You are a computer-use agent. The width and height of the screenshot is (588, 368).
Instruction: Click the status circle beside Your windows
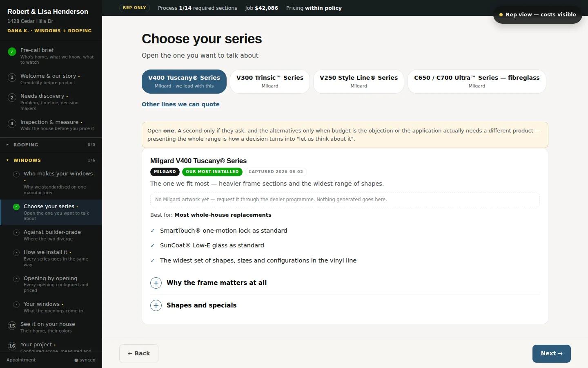click(x=16, y=305)
